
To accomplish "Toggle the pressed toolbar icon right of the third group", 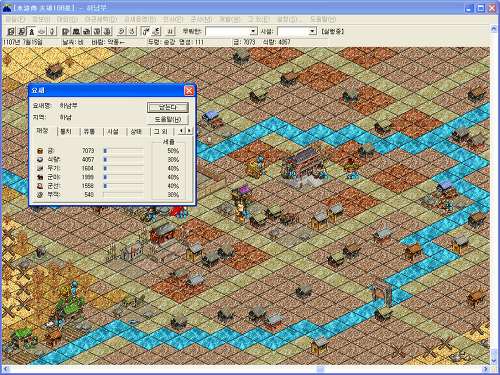I will click(x=145, y=31).
